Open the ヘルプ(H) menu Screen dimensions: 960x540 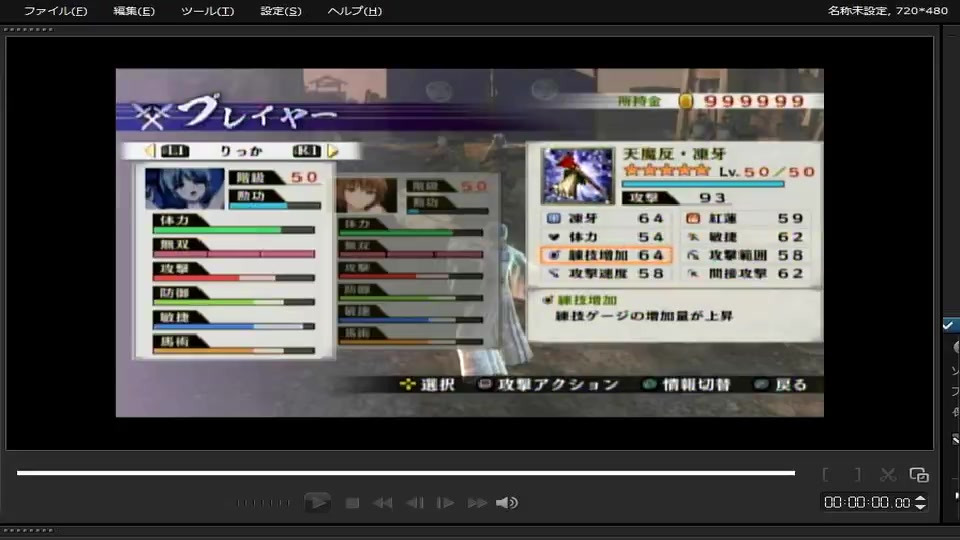coord(354,11)
